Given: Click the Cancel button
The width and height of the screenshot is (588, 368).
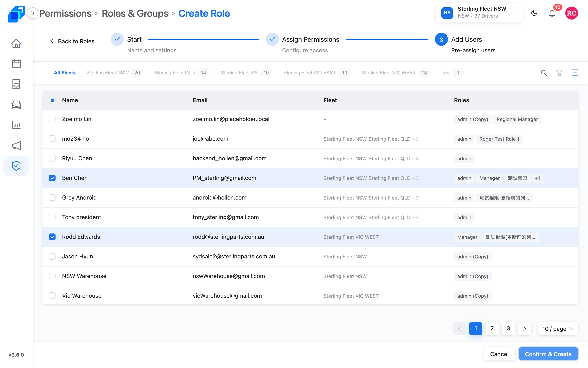Looking at the screenshot, I should [499, 354].
